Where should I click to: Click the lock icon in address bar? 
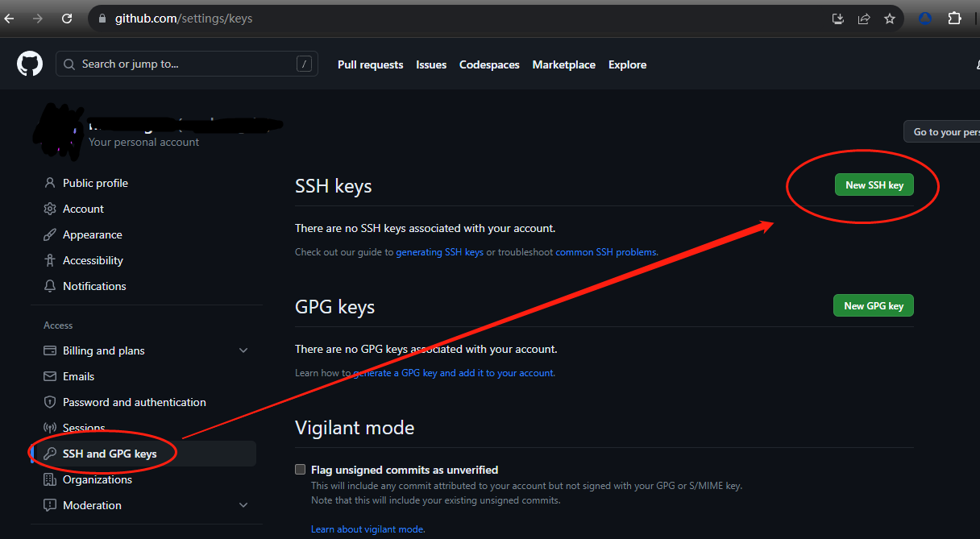click(102, 18)
